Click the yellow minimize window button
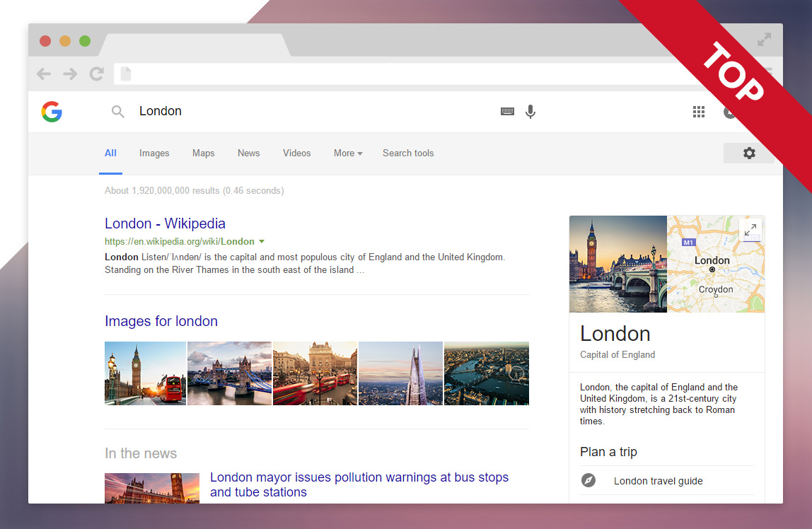The image size is (812, 529). (x=65, y=41)
